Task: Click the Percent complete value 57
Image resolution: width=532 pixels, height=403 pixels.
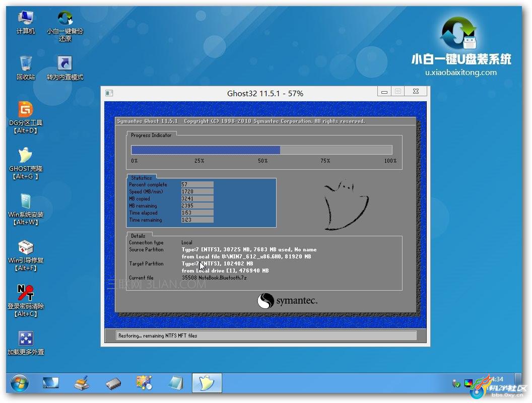Action: click(x=197, y=184)
